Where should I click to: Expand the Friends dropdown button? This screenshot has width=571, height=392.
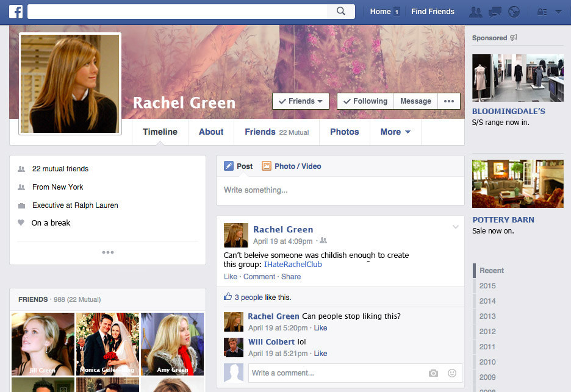(x=301, y=101)
